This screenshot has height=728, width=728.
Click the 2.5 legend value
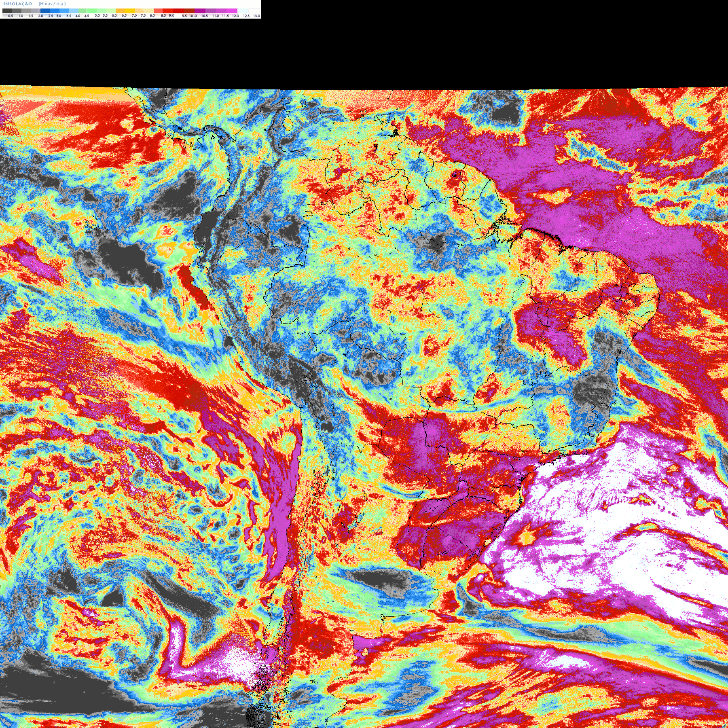[x=51, y=16]
